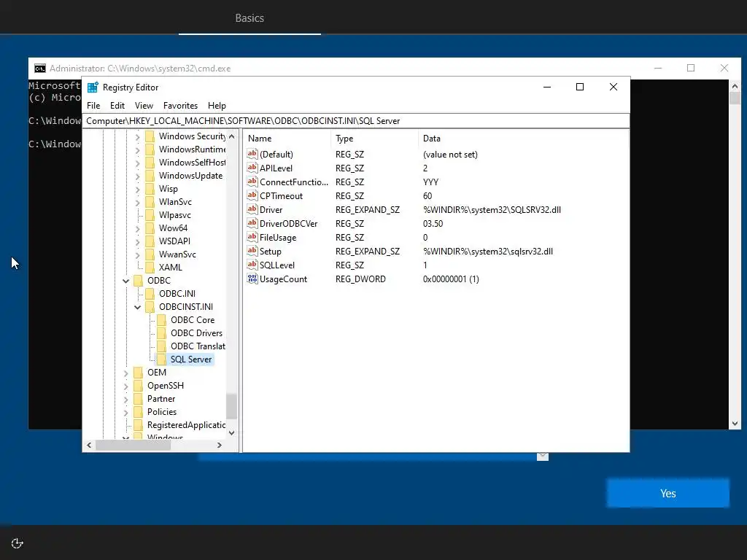The height and width of the screenshot is (560, 747).
Task: Select the FileUsage value icon
Action: (x=252, y=237)
